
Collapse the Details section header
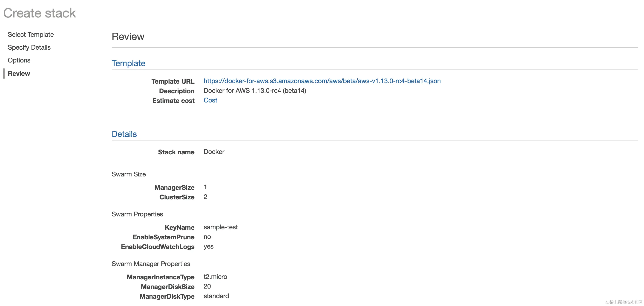pyautogui.click(x=124, y=134)
